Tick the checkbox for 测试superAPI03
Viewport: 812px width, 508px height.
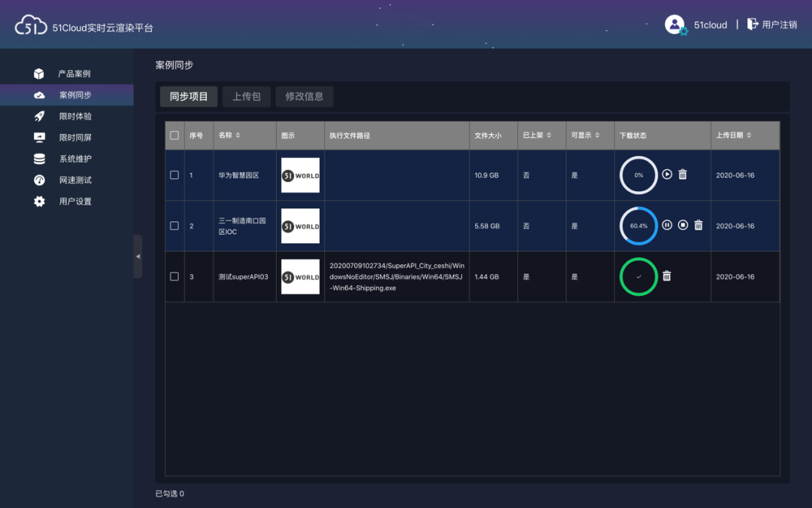(x=174, y=276)
